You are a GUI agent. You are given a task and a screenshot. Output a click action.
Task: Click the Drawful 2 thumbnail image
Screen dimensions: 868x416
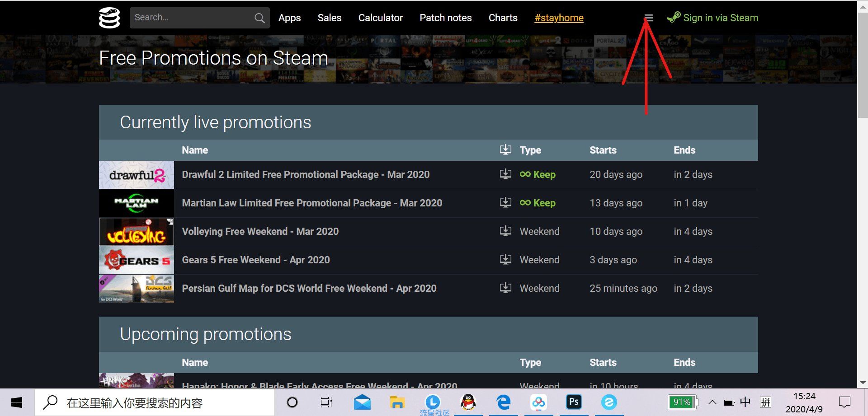(137, 175)
